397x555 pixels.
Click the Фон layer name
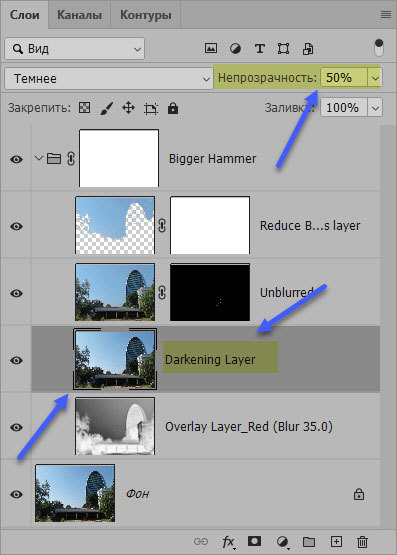click(138, 493)
